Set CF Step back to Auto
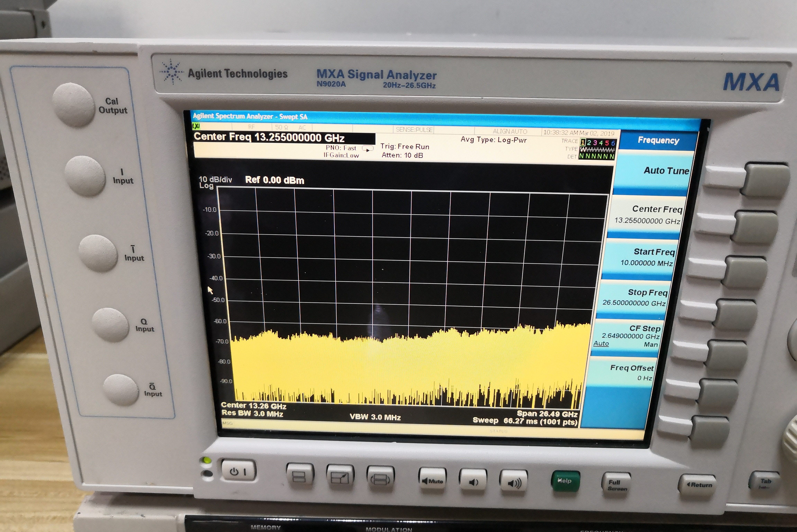797x532 pixels. click(602, 344)
